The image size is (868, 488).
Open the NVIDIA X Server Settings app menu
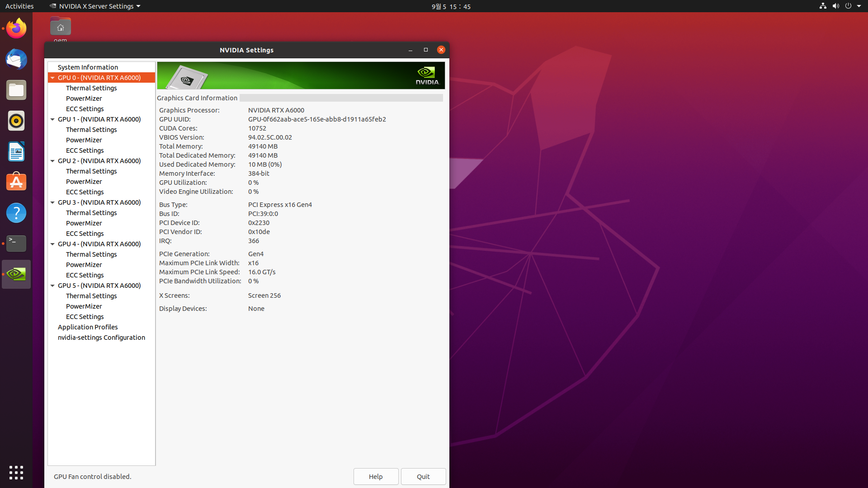[x=95, y=6]
